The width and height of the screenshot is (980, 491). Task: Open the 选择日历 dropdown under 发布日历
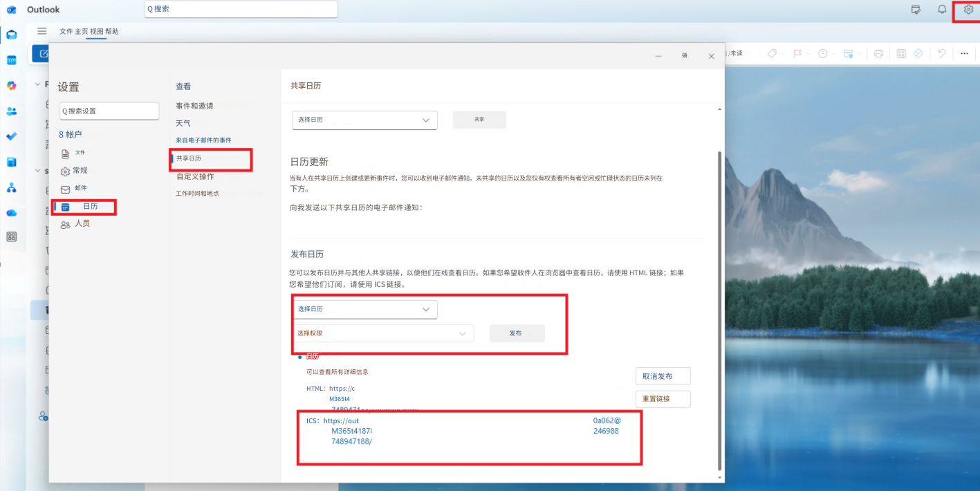(364, 308)
